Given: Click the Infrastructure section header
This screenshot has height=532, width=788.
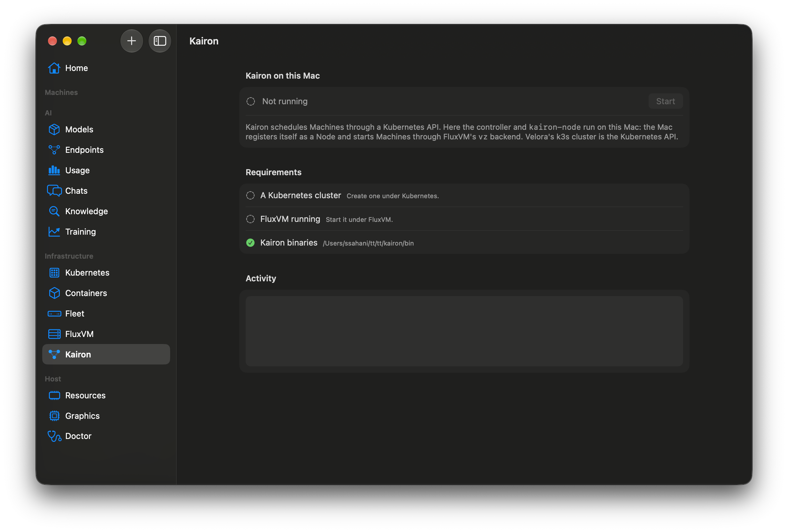Looking at the screenshot, I should (69, 256).
